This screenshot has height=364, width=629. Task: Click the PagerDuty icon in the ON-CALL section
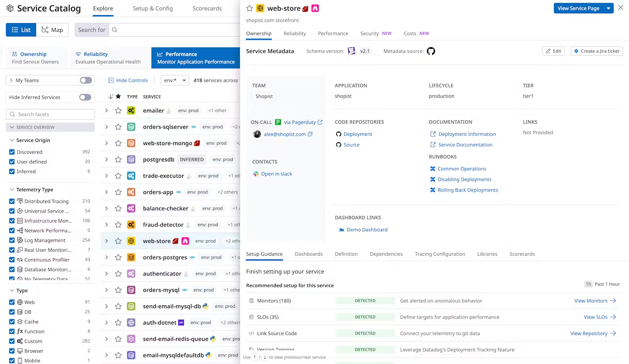tap(278, 122)
